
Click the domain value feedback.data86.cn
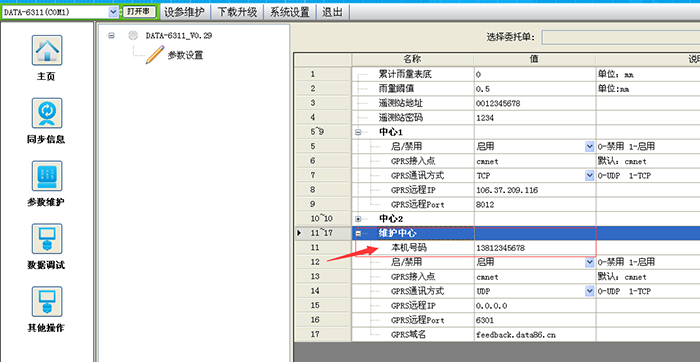[535, 334]
